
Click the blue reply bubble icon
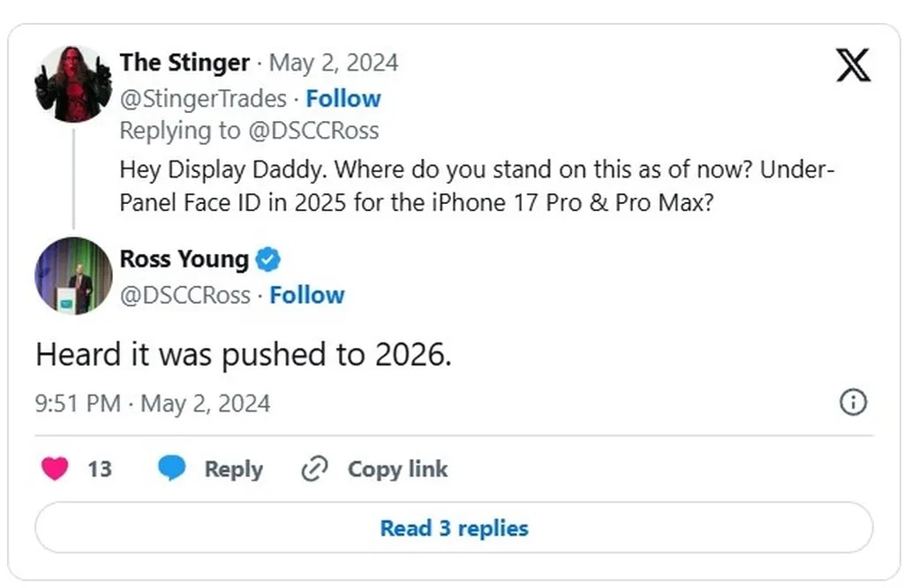172,469
